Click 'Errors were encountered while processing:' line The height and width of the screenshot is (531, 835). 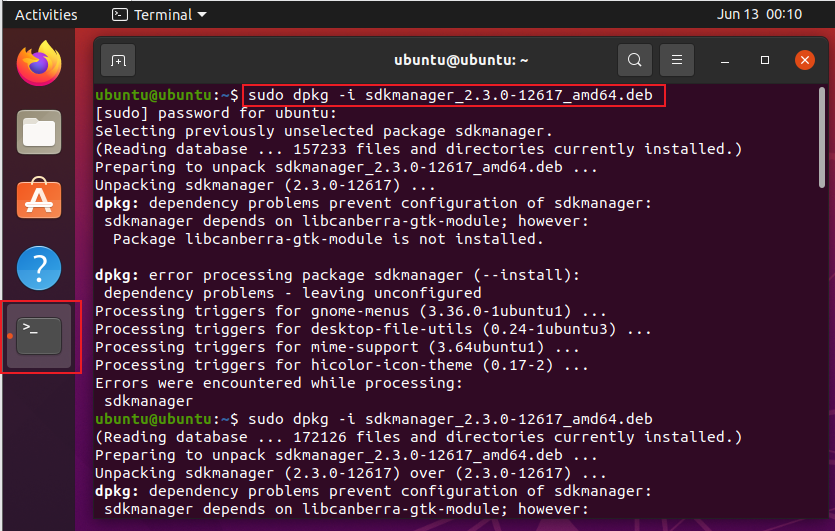coord(279,383)
